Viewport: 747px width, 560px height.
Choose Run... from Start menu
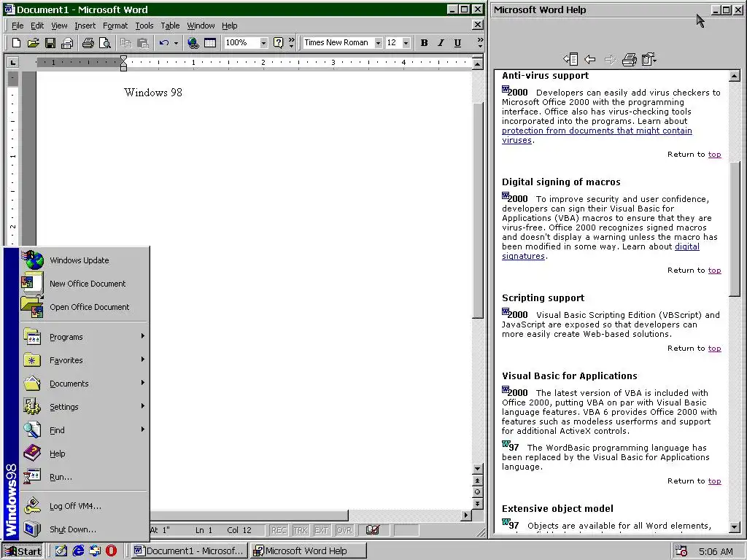coord(85,477)
